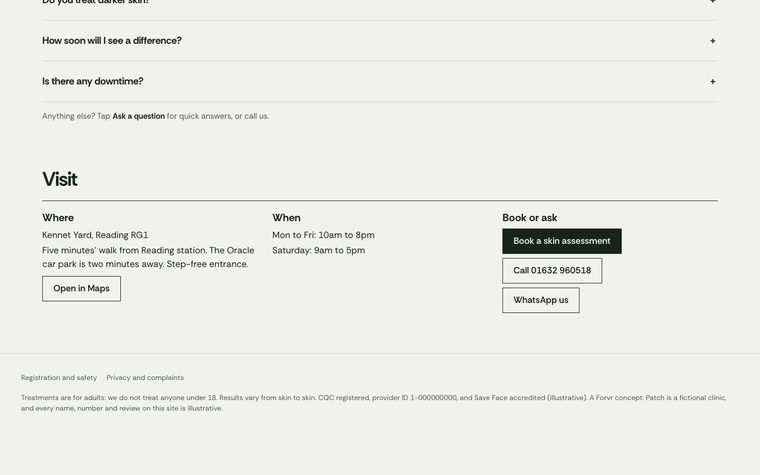Open Privacy and complaints footer link
The width and height of the screenshot is (760, 475).
(x=145, y=378)
